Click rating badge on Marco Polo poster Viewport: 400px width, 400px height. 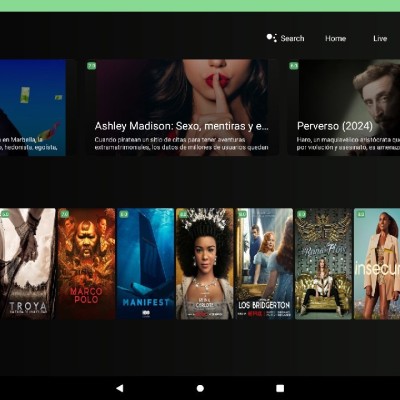tap(65, 214)
